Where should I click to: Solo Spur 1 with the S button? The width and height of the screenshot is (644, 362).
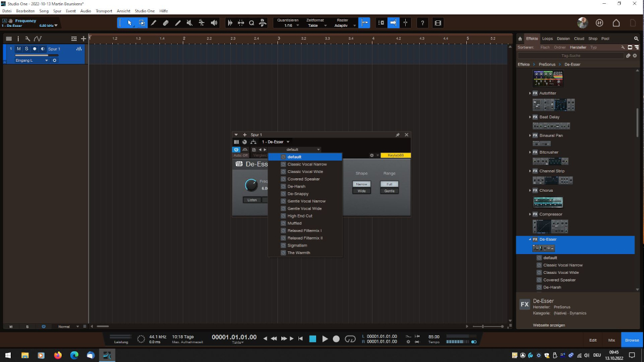(26, 49)
